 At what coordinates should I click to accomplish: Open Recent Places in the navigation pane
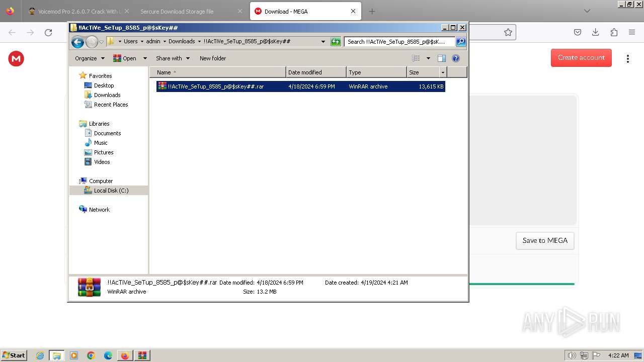click(111, 105)
